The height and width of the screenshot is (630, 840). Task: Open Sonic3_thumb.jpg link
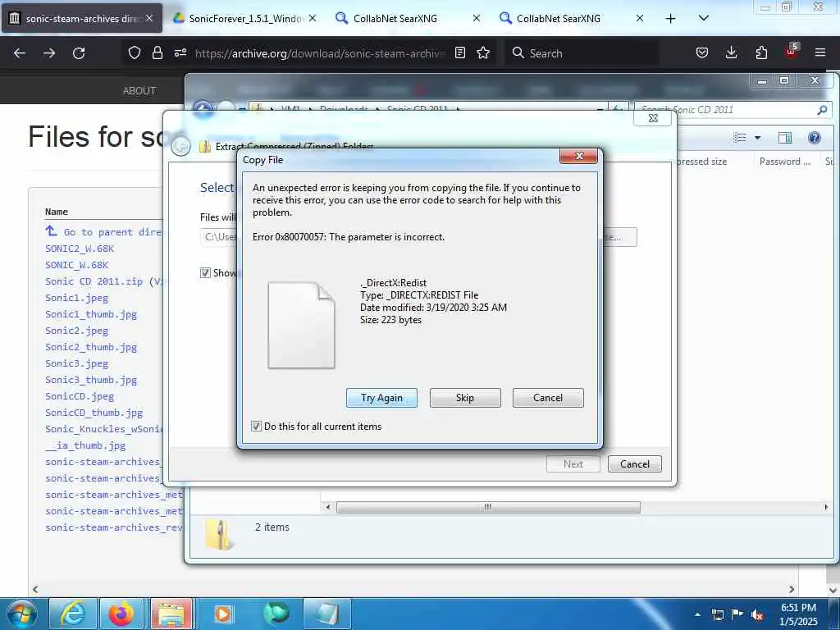tap(91, 380)
